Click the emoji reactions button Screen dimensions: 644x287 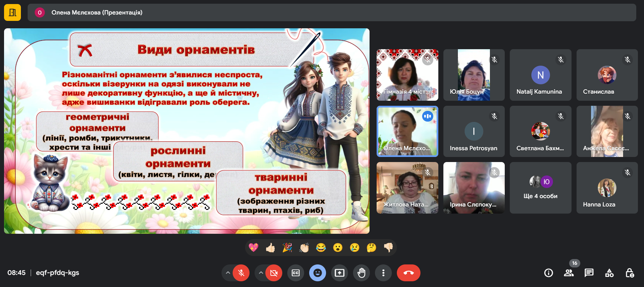pos(318,273)
